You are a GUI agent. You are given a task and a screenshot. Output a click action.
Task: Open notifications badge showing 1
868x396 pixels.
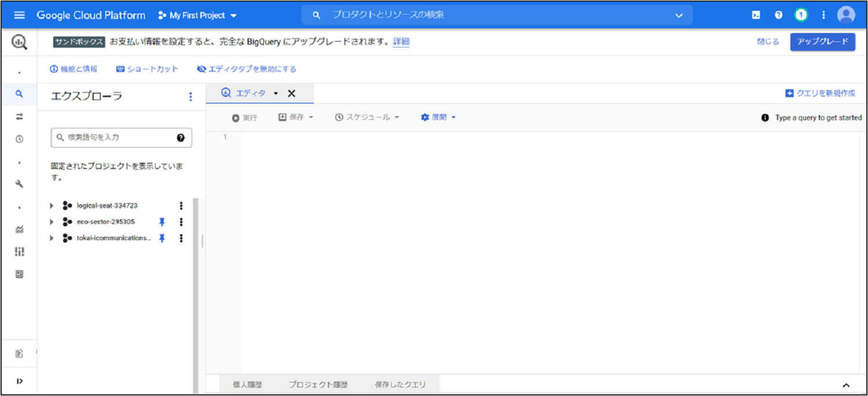pos(801,15)
